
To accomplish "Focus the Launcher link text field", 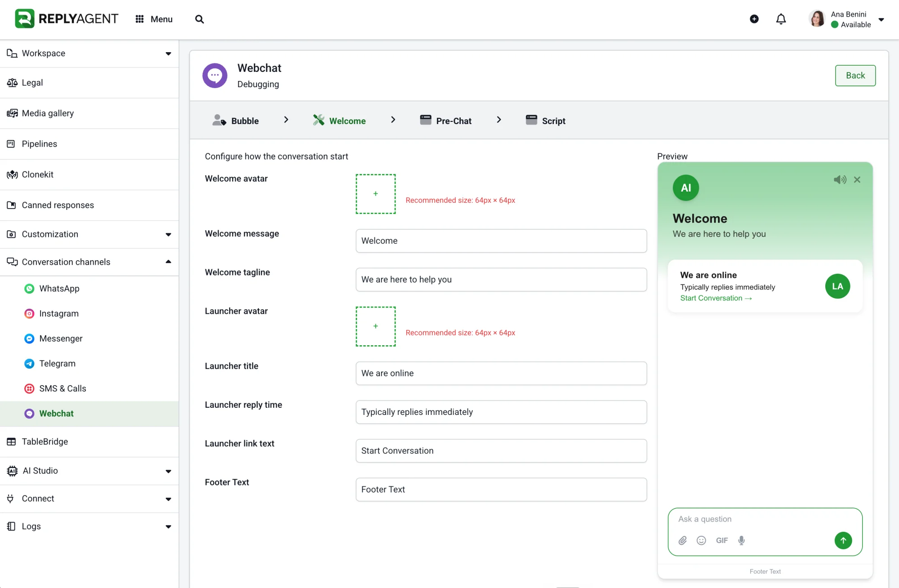I will [x=501, y=451].
